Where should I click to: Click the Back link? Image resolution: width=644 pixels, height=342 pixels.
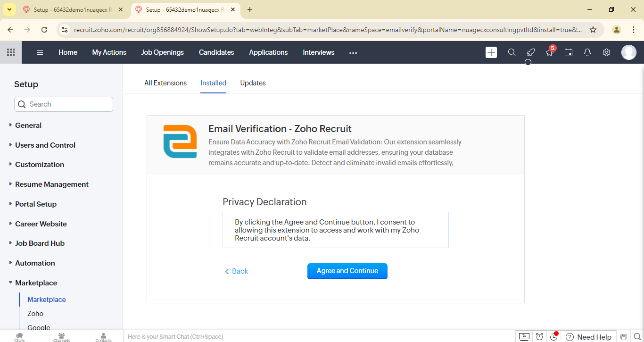click(x=236, y=271)
